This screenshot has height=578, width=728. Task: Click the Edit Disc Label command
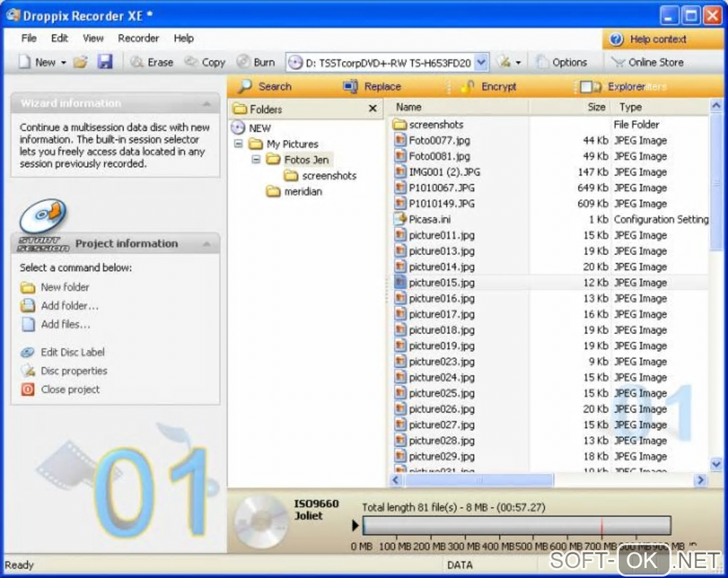63,353
